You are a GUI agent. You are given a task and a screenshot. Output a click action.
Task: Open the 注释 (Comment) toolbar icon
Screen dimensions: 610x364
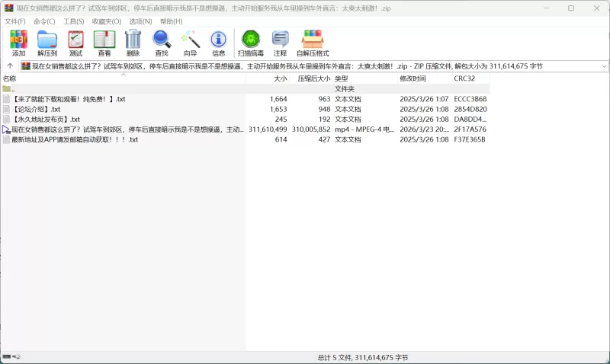click(281, 43)
